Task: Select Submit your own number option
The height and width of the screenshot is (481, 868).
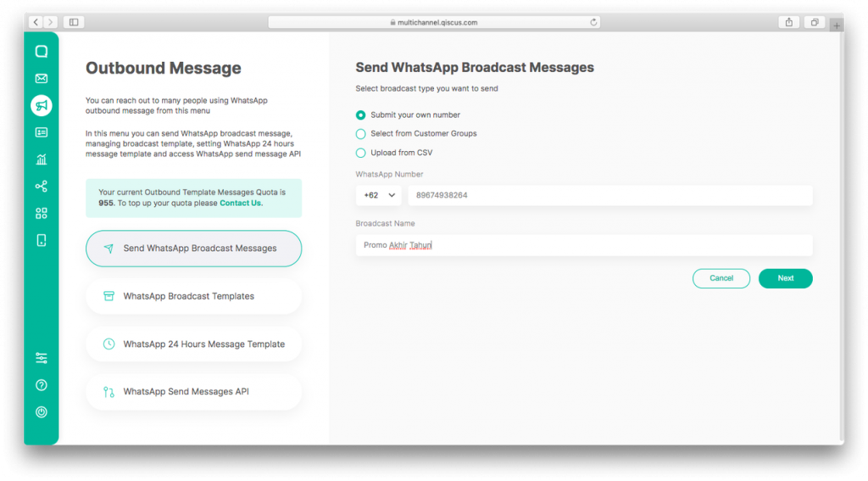Action: click(360, 115)
